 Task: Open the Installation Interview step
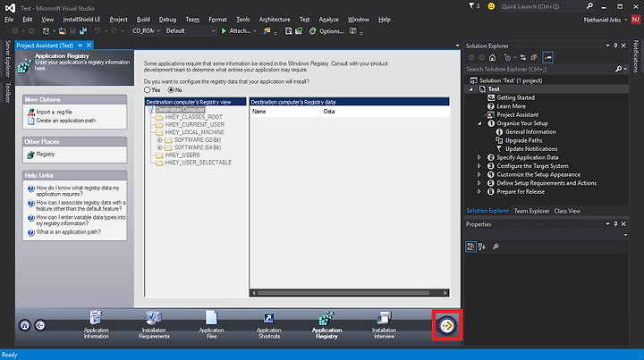[384, 325]
